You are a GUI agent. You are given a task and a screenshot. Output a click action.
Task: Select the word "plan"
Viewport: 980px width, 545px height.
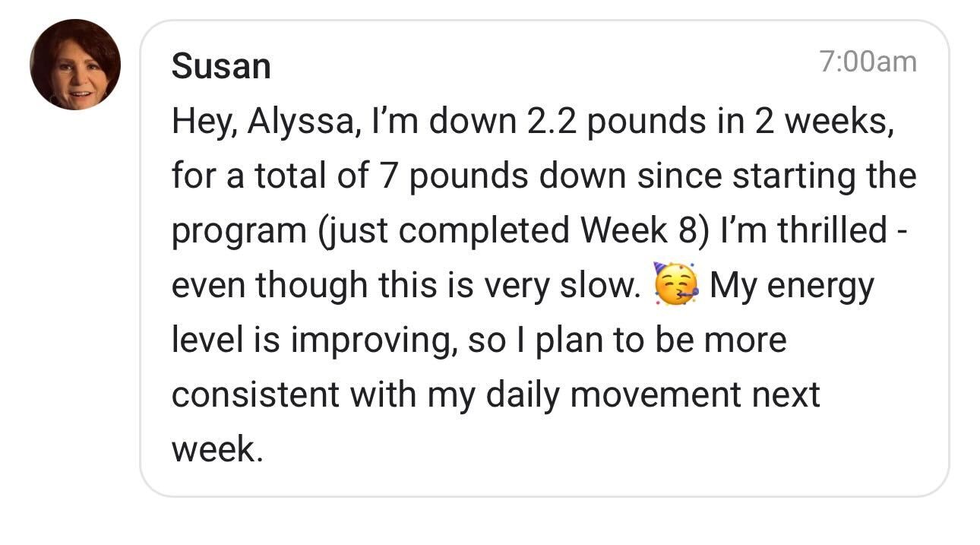[x=571, y=341]
